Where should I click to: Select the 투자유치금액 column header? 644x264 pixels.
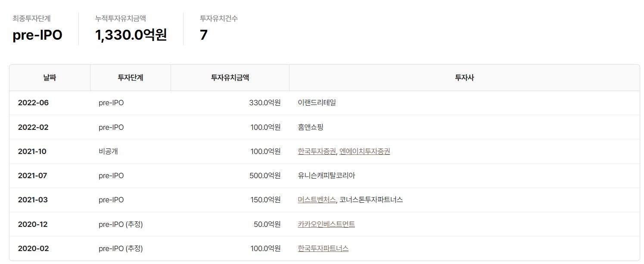[230, 78]
